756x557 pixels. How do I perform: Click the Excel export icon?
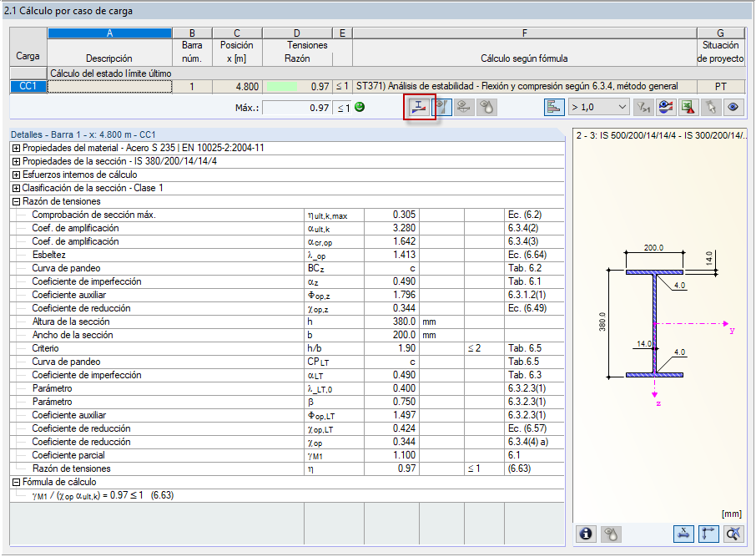point(688,108)
